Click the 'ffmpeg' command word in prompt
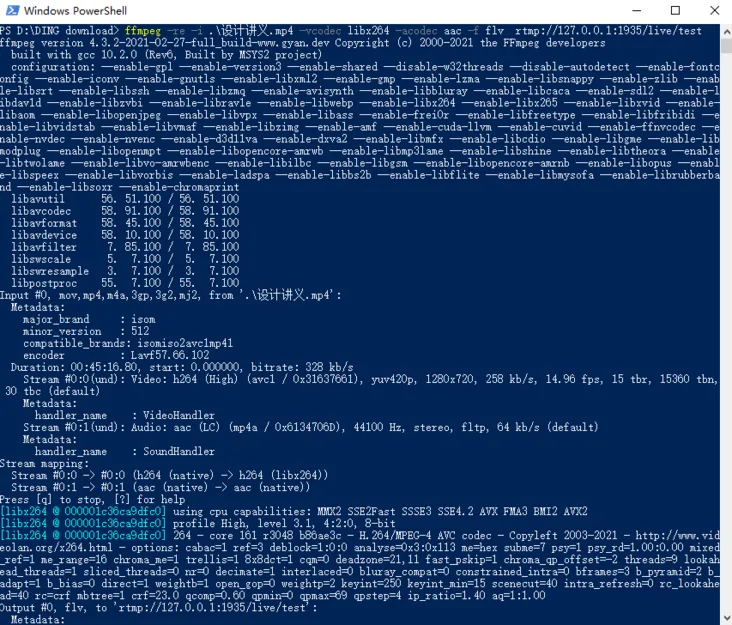 click(x=142, y=31)
